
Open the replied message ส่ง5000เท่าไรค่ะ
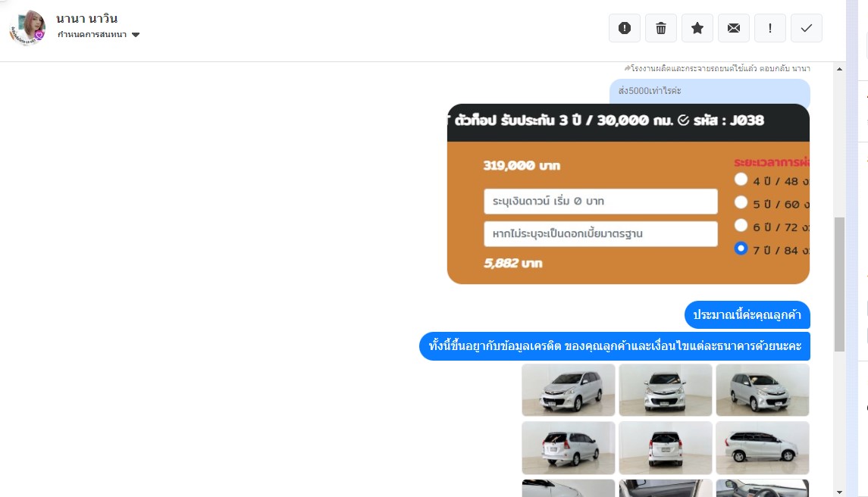[x=710, y=92]
